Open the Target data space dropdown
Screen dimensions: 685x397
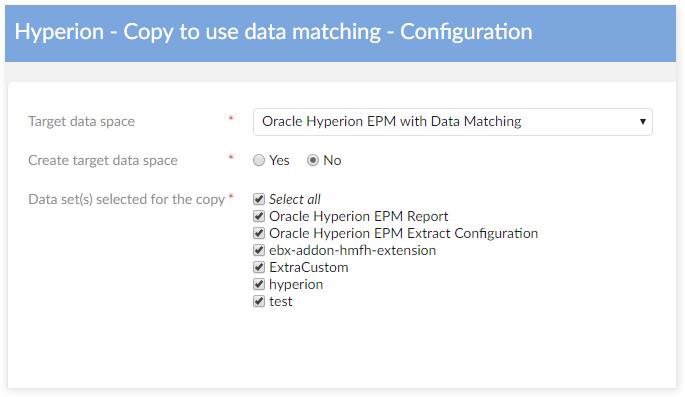(x=453, y=122)
